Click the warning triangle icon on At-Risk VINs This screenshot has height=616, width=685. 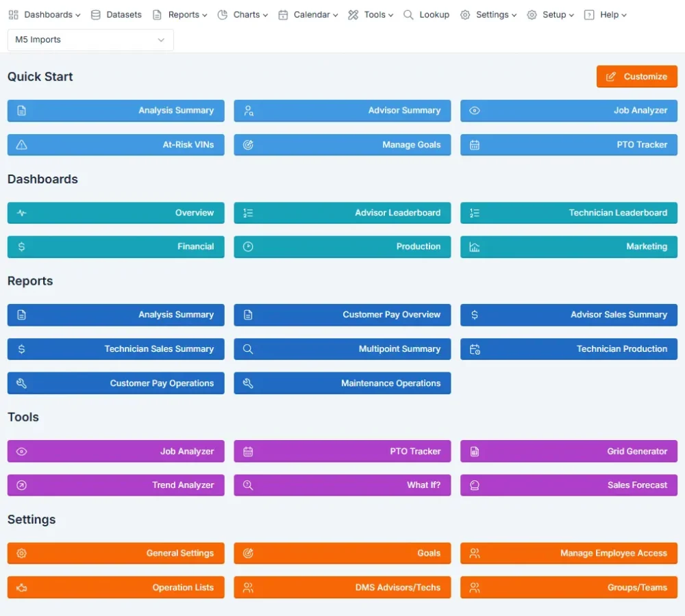click(x=22, y=145)
